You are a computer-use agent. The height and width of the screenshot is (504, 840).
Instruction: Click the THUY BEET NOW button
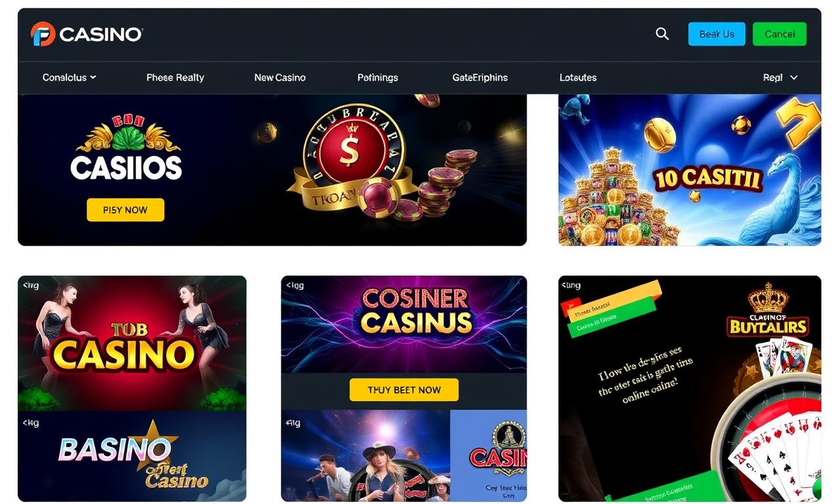tap(404, 390)
